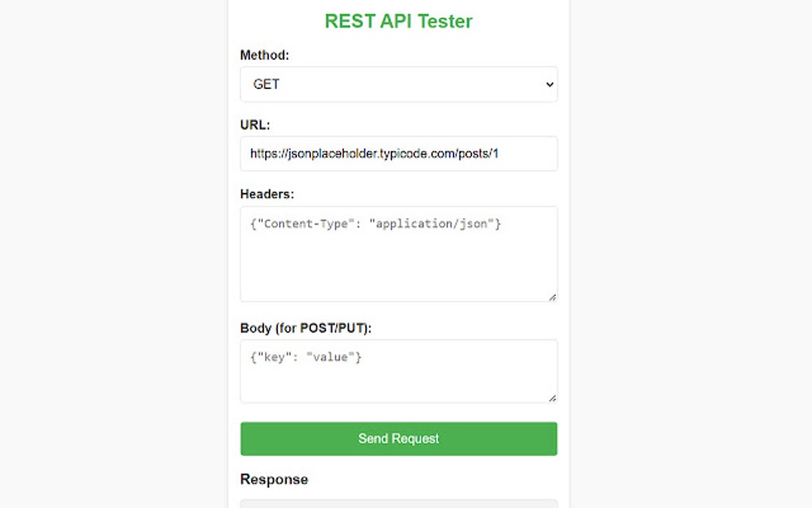Click the Response output box
The height and width of the screenshot is (508, 812).
pos(398,503)
